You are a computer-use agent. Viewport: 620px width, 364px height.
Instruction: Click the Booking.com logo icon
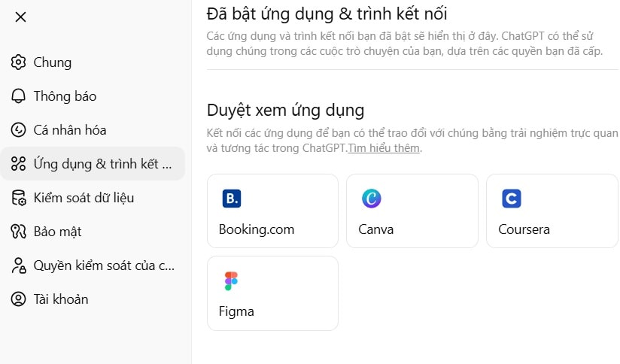click(232, 199)
